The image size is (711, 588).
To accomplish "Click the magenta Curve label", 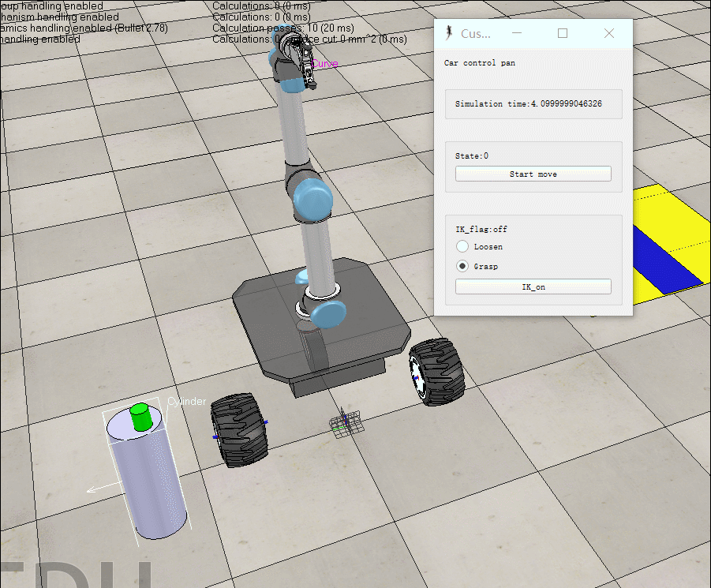I will coord(324,63).
